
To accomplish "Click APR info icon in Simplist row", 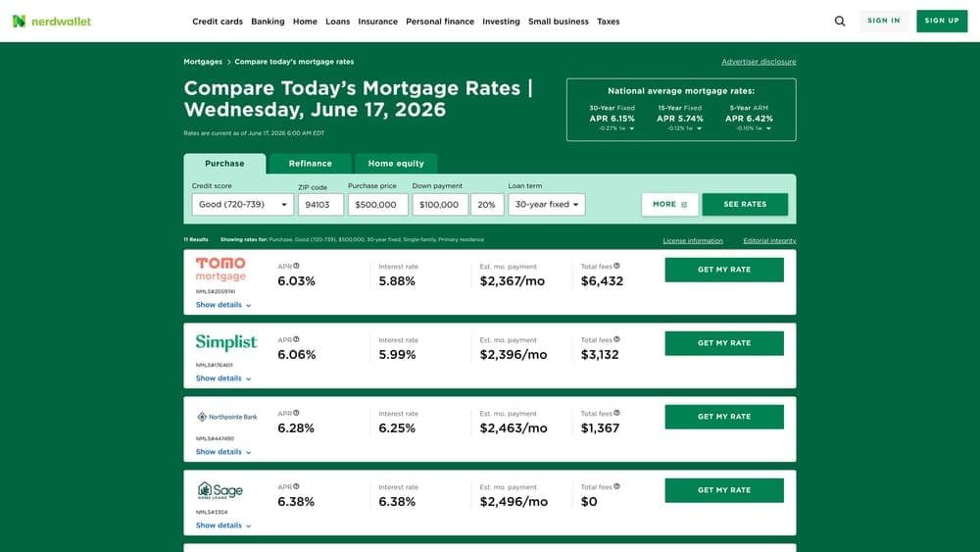I will pyautogui.click(x=296, y=339).
